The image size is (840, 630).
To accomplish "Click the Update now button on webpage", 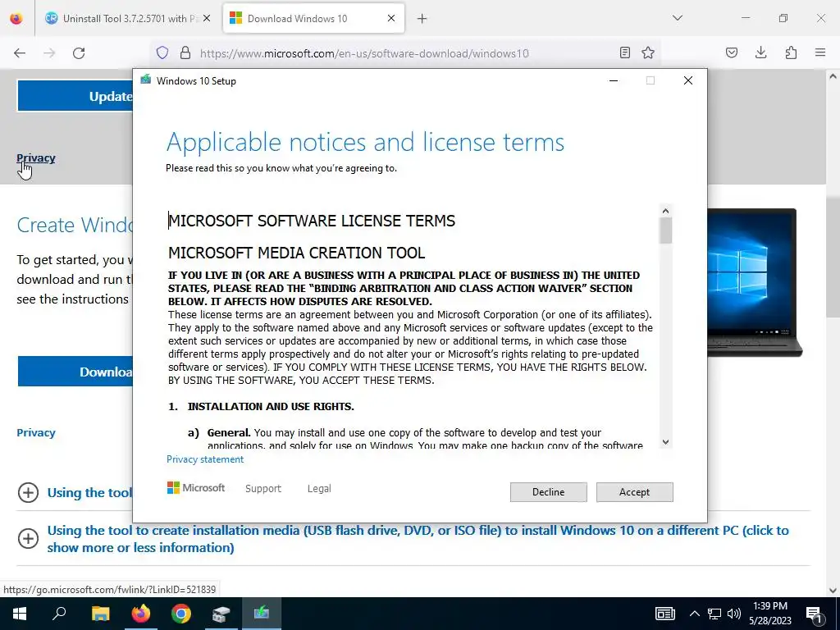I will coord(75,96).
